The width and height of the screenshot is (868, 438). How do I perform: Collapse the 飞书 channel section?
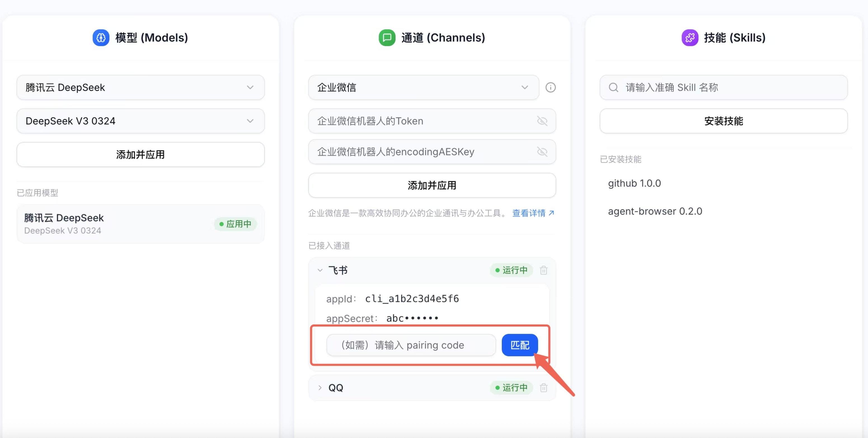pos(320,271)
